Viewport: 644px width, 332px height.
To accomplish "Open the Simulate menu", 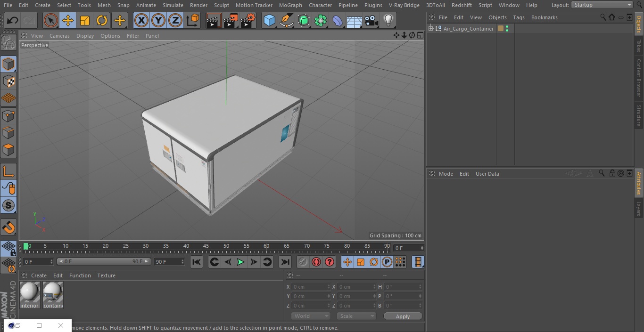I will (173, 5).
